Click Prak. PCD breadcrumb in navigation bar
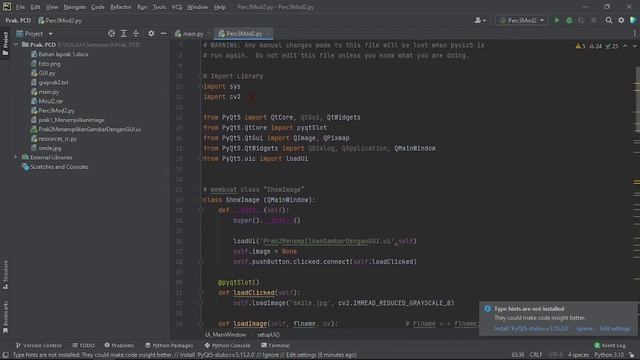 pyautogui.click(x=18, y=20)
